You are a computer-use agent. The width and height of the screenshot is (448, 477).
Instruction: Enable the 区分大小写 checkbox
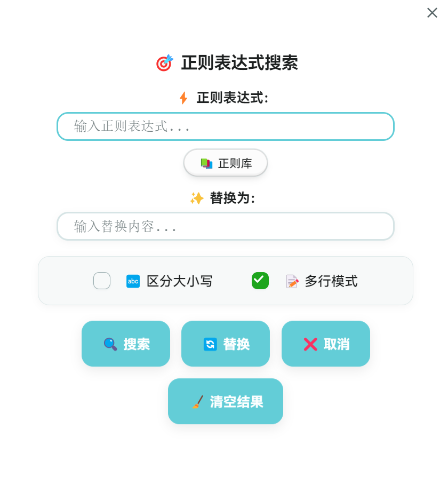(102, 281)
